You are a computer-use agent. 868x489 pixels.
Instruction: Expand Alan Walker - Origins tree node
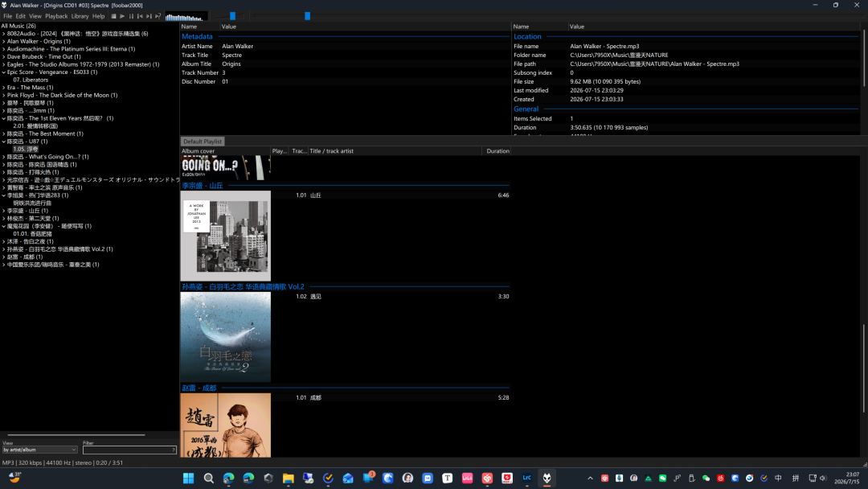4,42
